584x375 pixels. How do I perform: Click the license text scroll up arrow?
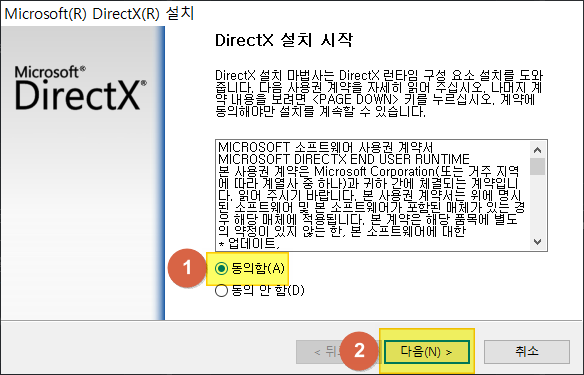(537, 150)
